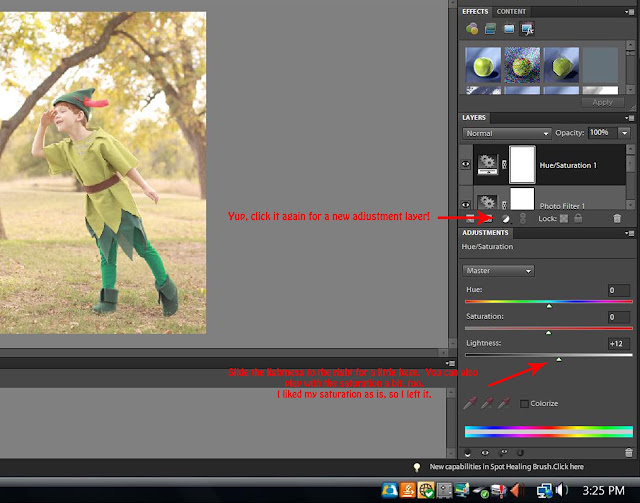The width and height of the screenshot is (640, 503).
Task: Choose the faceted apple effect thumbnail
Action: [561, 65]
